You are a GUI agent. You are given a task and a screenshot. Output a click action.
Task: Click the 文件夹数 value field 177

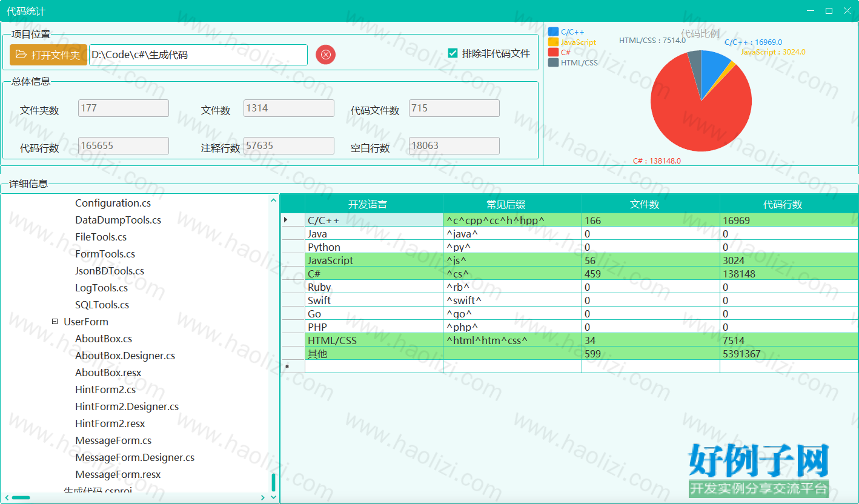tap(124, 108)
